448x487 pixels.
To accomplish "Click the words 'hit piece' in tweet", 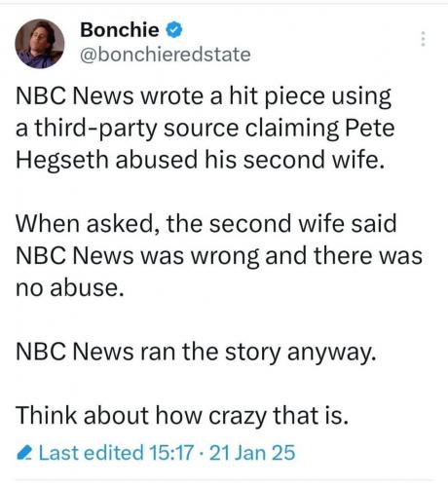I will (277, 96).
